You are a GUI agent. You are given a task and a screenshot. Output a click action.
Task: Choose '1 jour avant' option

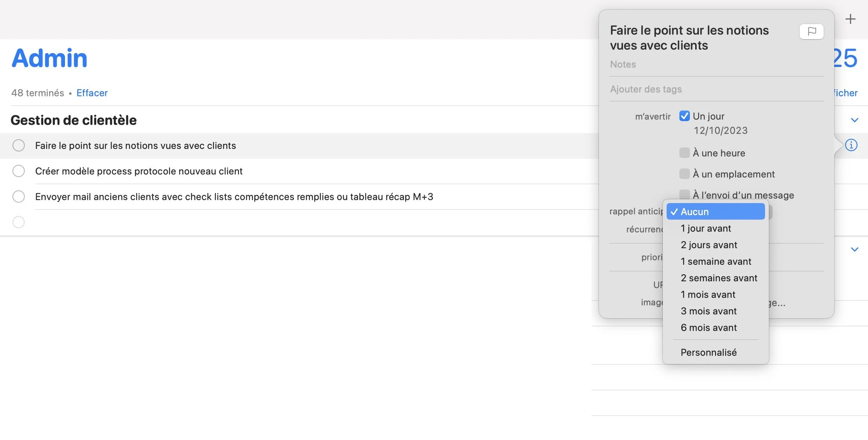click(x=706, y=228)
